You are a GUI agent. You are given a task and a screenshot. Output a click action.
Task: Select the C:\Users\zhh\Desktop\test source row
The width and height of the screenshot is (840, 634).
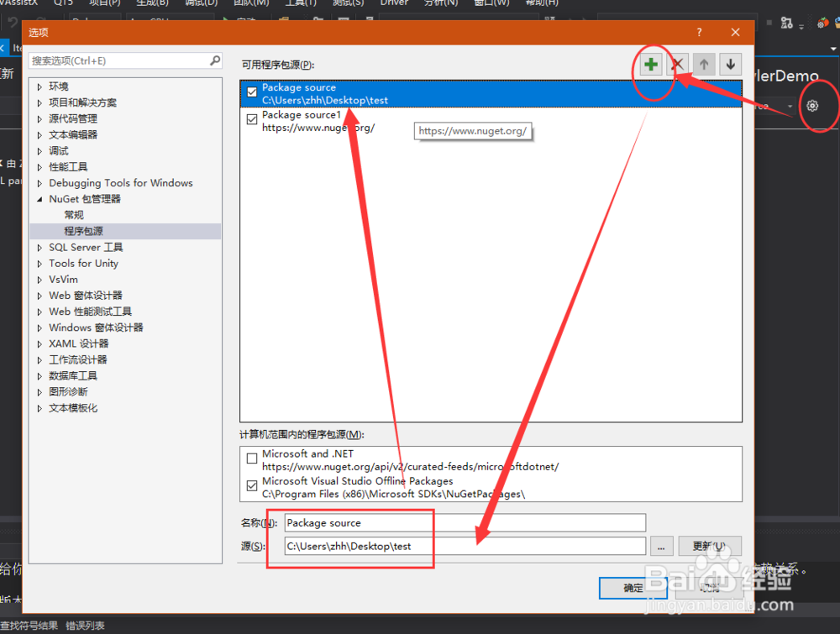coord(491,94)
